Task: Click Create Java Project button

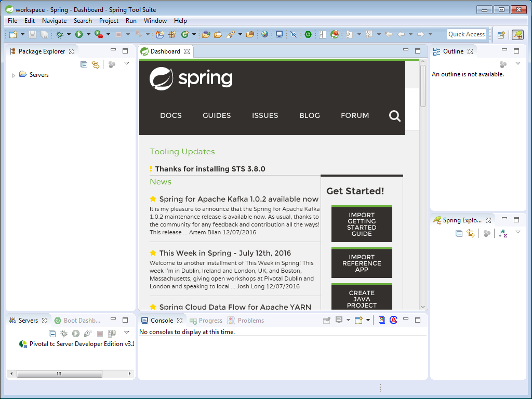Action: pos(362,297)
